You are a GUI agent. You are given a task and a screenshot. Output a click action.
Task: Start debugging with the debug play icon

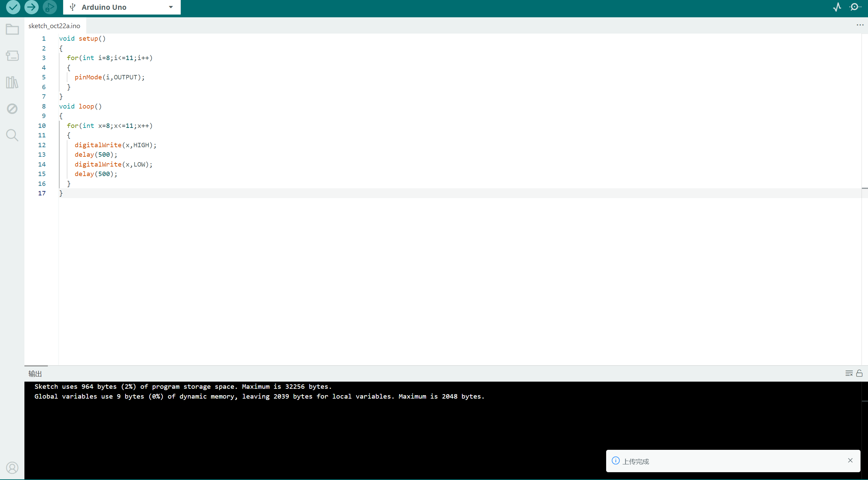50,7
